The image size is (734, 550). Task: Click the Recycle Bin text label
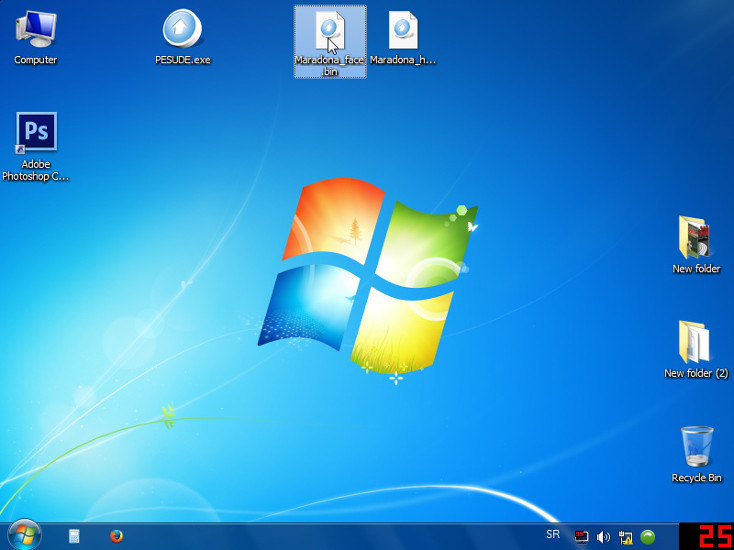(x=697, y=478)
